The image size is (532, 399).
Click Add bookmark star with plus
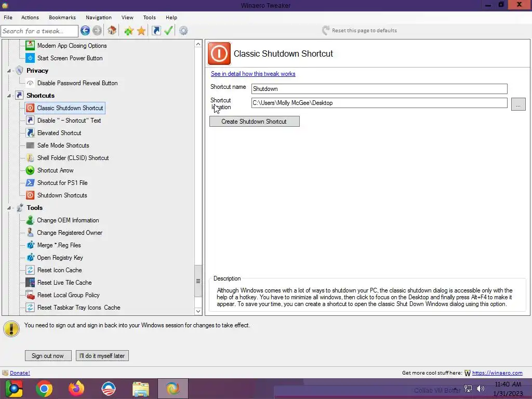click(129, 31)
